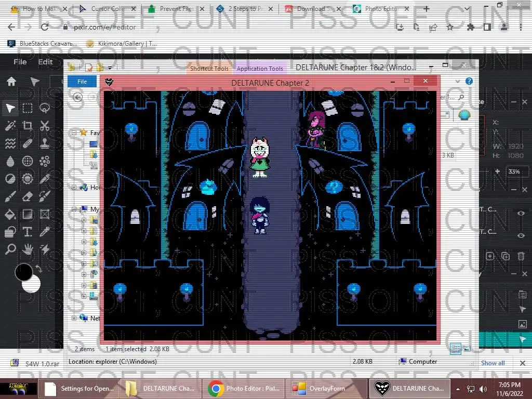532x399 pixels.
Task: Open Chrome tab search dropdown arrow
Action: tap(467, 9)
